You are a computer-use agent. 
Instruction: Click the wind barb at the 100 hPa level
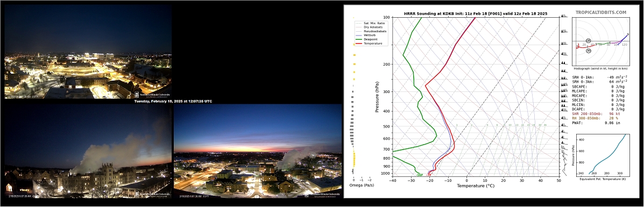click(x=564, y=17)
